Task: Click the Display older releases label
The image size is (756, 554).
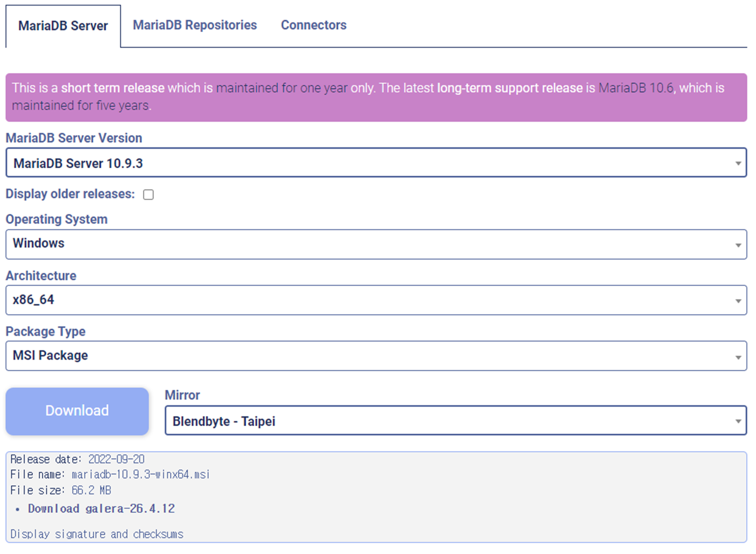Action: pyautogui.click(x=70, y=194)
